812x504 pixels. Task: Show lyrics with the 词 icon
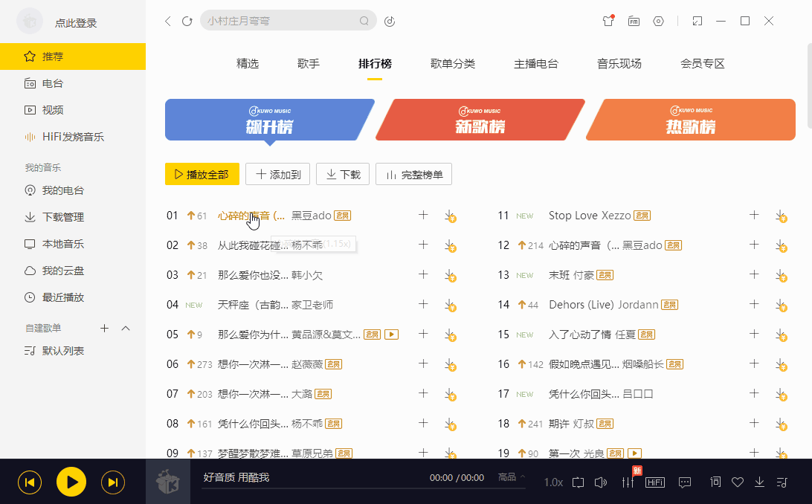pyautogui.click(x=715, y=482)
